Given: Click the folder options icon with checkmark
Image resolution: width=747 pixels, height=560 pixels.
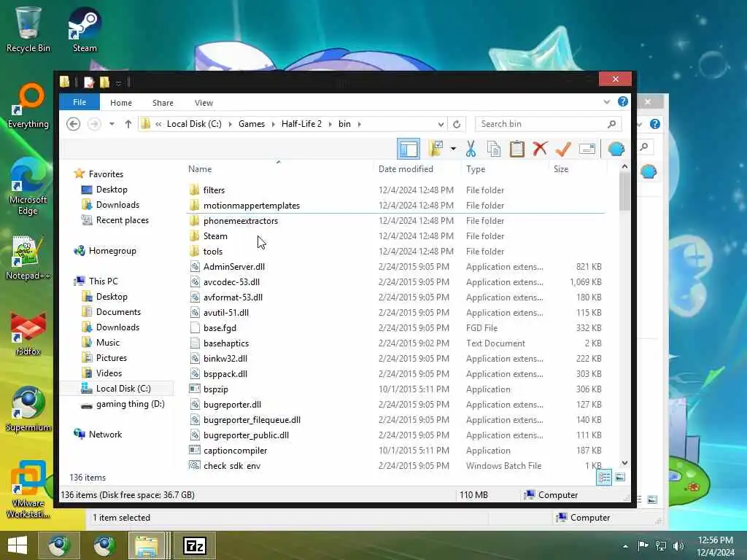Looking at the screenshot, I should [x=436, y=149].
